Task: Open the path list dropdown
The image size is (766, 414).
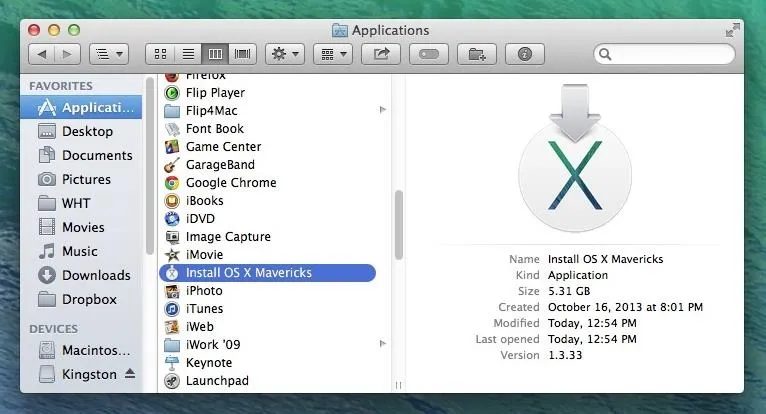Action: (x=109, y=54)
